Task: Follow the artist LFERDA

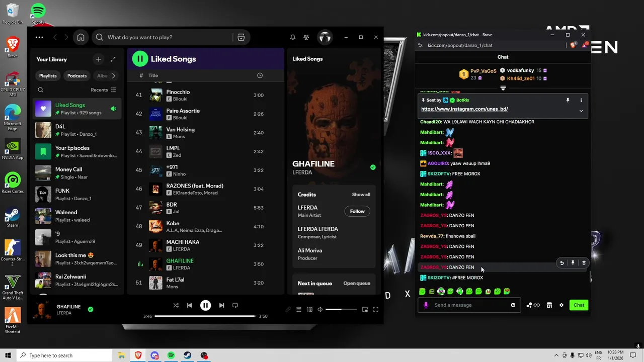Action: [x=357, y=211]
